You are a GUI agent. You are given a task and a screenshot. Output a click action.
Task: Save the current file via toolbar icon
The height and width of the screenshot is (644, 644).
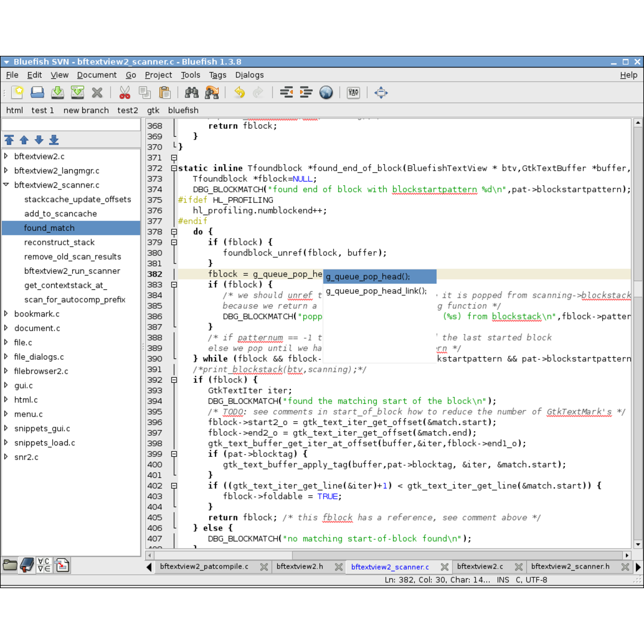coord(57,93)
